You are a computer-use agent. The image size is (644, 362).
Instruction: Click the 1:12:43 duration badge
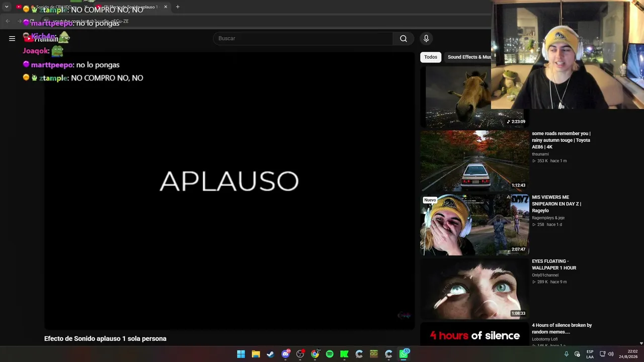[x=518, y=186]
